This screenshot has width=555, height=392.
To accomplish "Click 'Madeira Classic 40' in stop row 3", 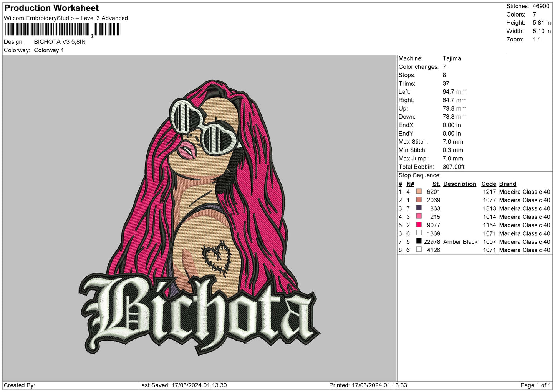I will (x=525, y=208).
